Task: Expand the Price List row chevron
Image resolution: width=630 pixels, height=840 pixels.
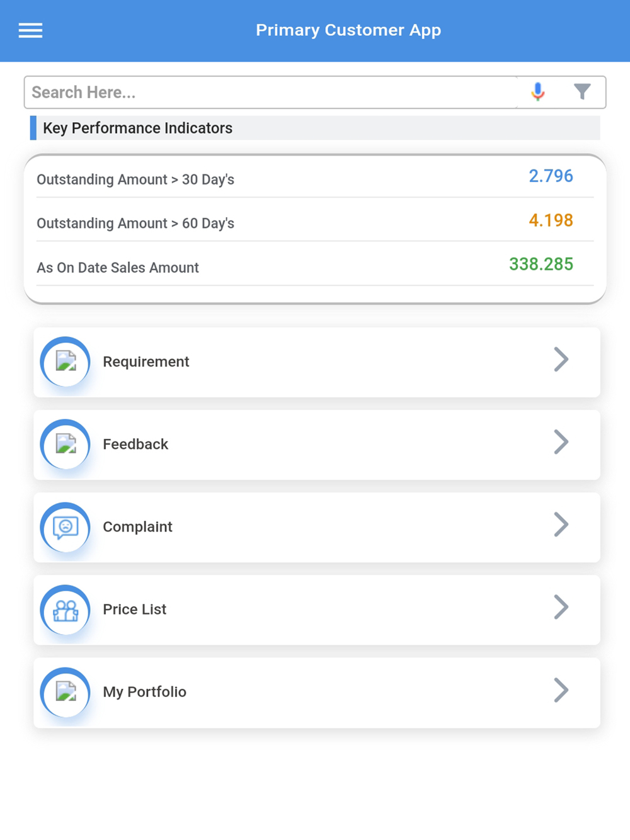Action: coord(561,607)
